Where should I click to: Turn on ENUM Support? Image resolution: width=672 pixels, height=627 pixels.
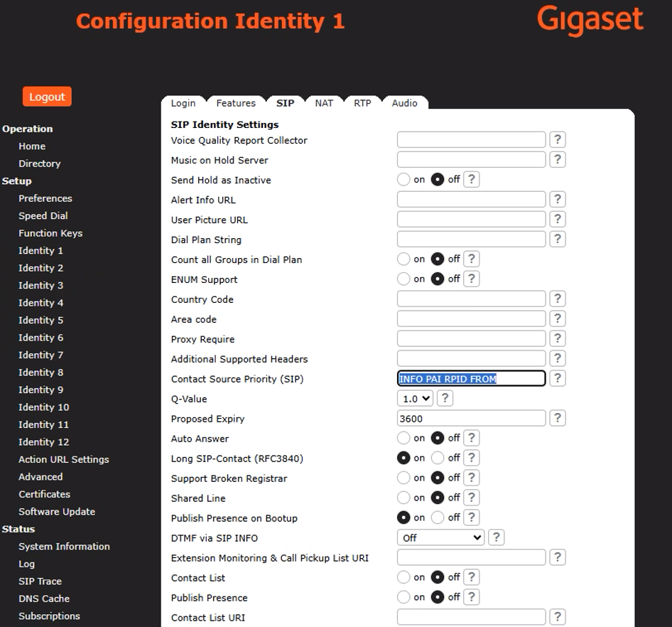tap(403, 279)
